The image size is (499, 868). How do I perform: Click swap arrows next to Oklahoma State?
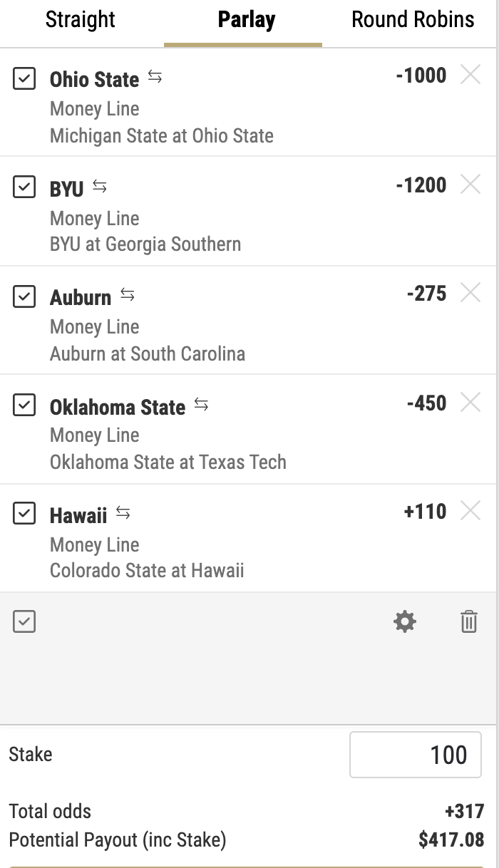tap(201, 405)
